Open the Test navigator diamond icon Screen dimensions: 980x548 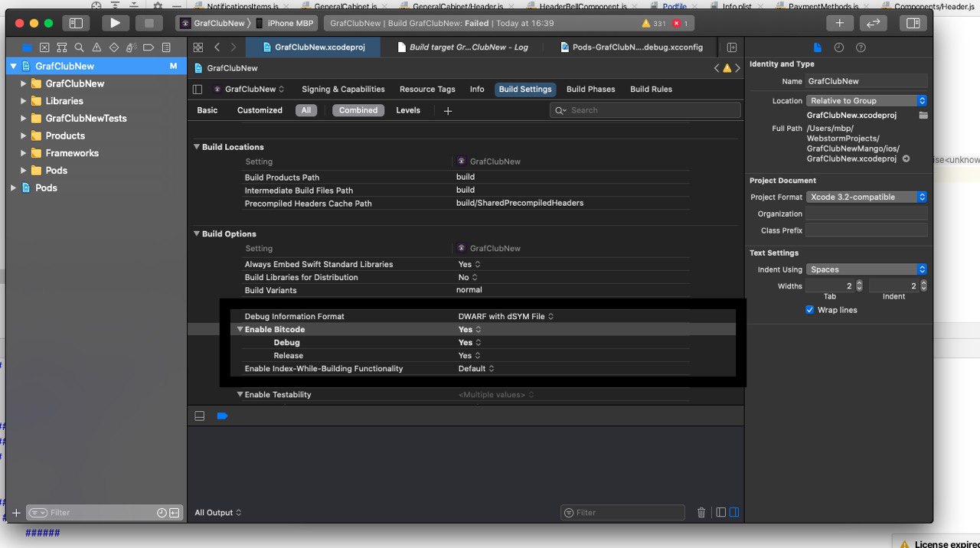pyautogui.click(x=114, y=47)
